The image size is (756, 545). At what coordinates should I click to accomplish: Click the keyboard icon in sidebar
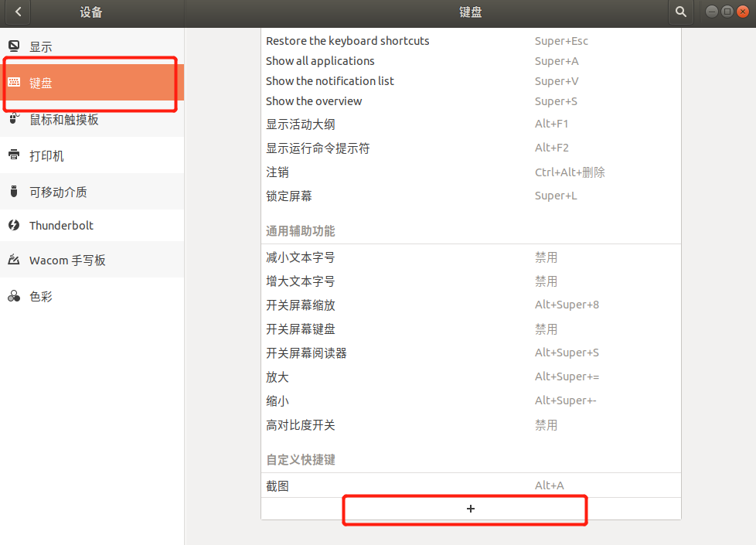click(x=14, y=83)
